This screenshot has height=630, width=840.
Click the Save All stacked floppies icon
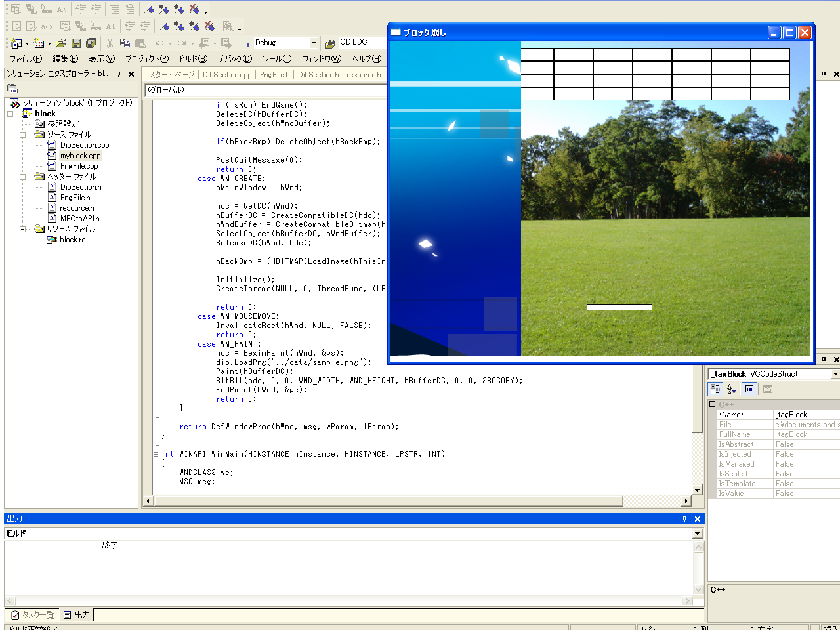click(91, 43)
